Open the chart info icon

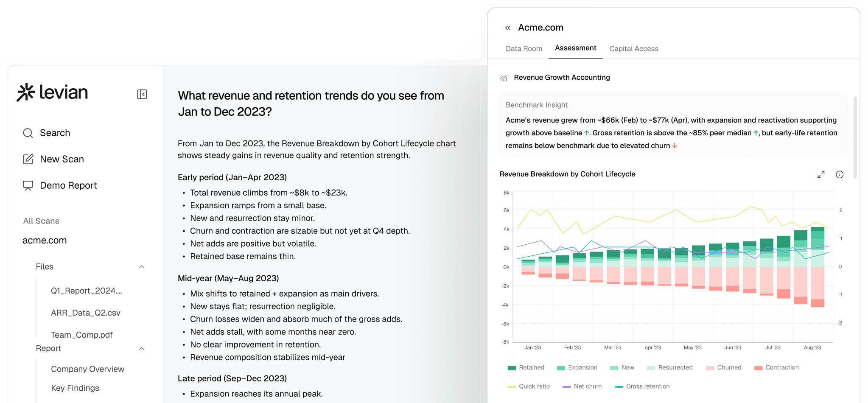[x=840, y=174]
